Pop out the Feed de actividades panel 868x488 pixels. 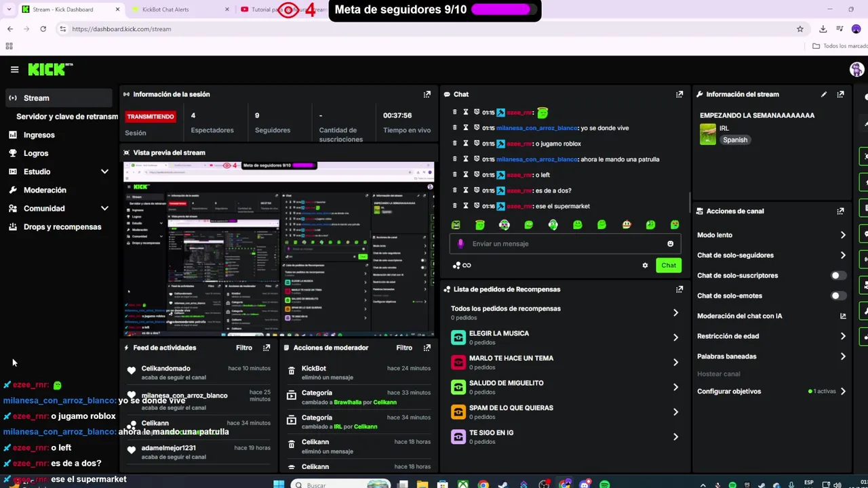pos(266,348)
